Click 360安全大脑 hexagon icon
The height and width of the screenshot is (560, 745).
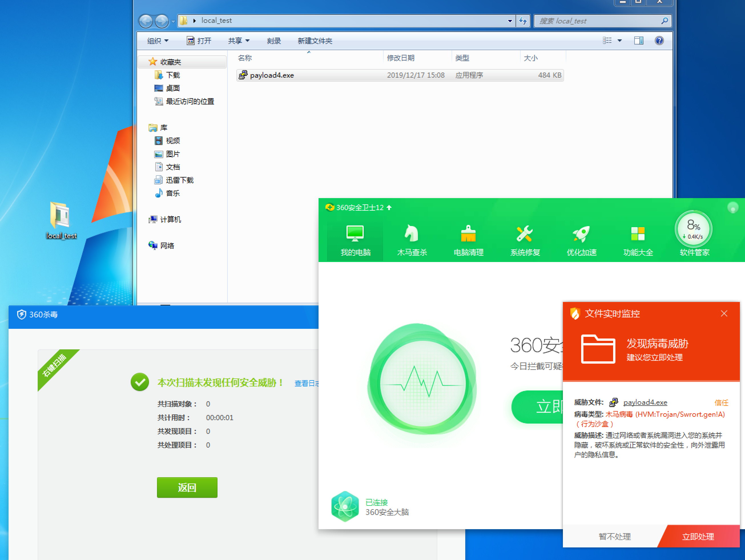tap(345, 506)
